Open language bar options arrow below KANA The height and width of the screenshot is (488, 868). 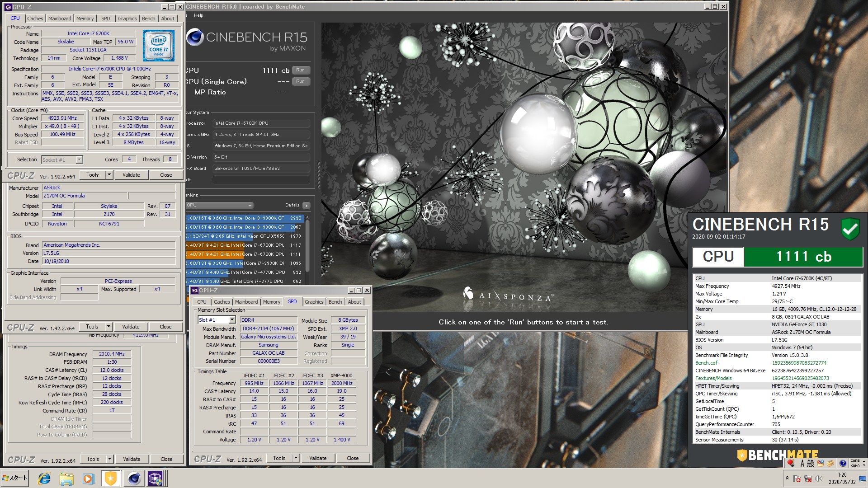[x=864, y=465]
